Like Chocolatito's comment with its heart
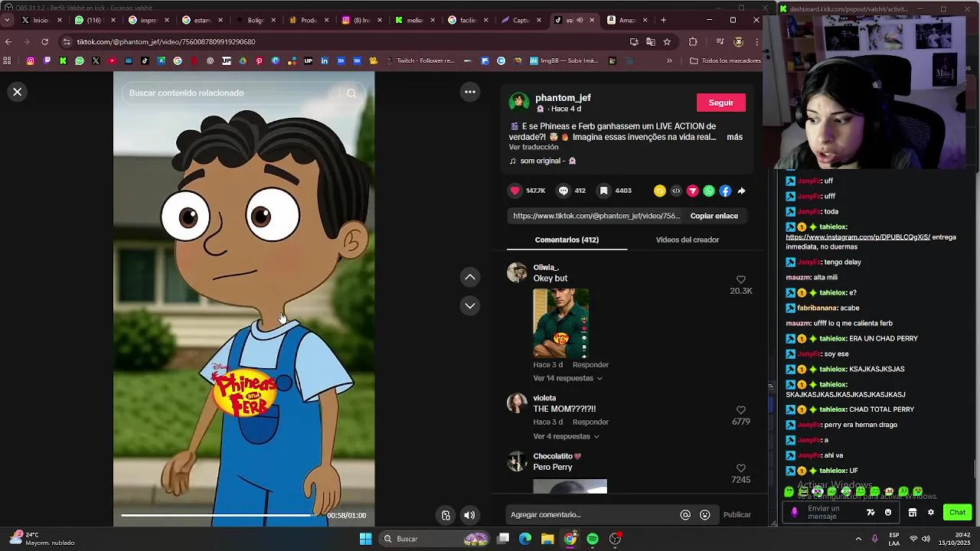 [x=740, y=468]
